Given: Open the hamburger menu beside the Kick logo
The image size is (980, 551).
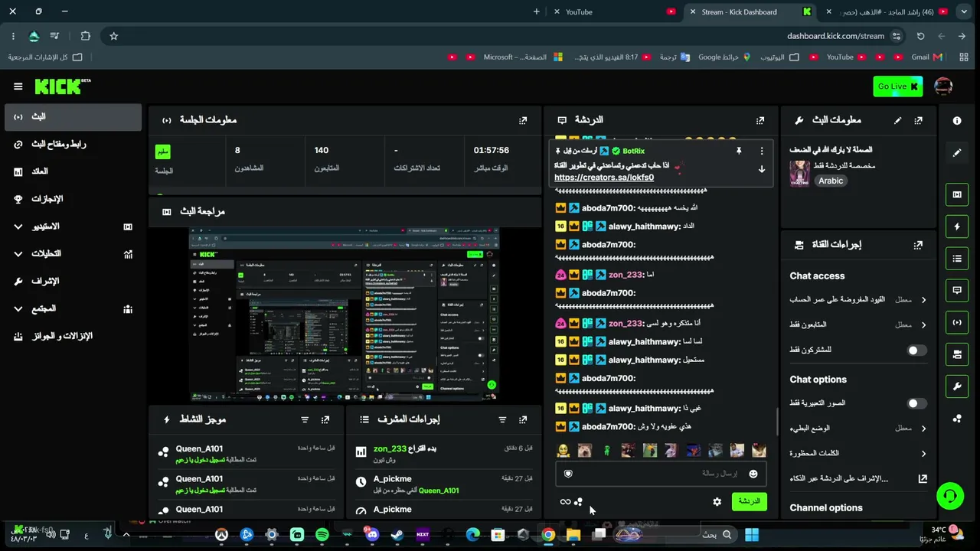Looking at the screenshot, I should point(18,86).
